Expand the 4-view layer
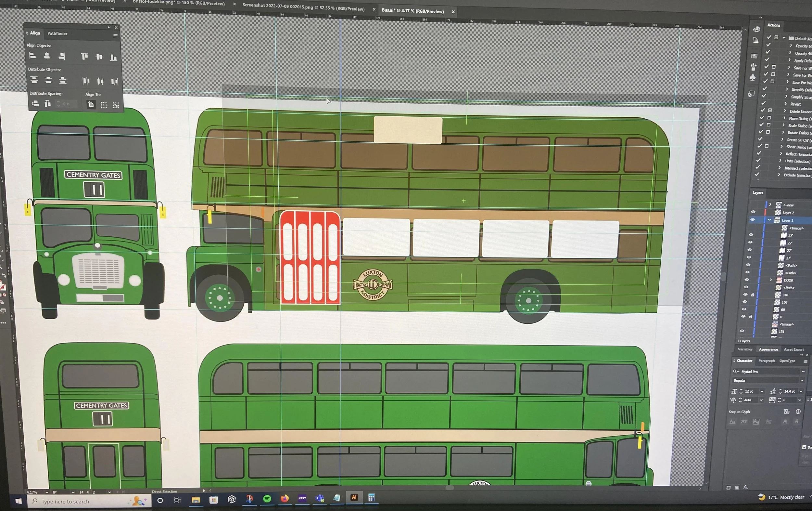This screenshot has height=511, width=812. click(x=770, y=204)
